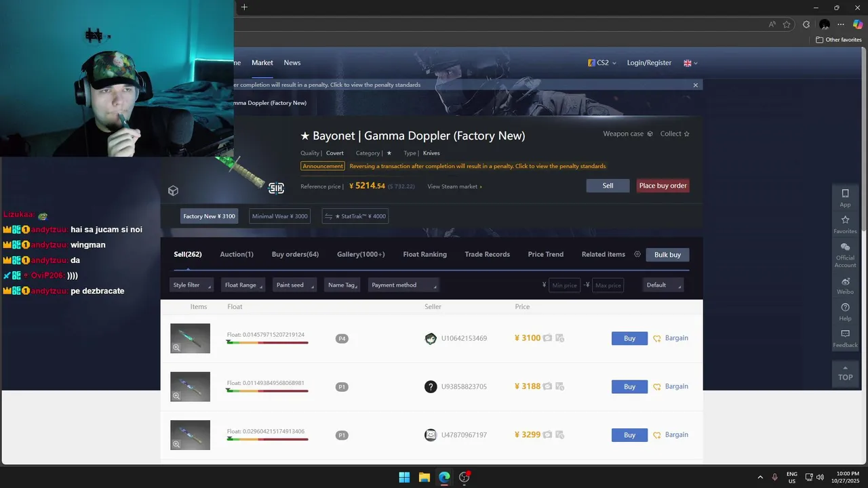Screen dimensions: 868x488
Task: Open the Buy orders(64) tab
Action: coord(295,254)
